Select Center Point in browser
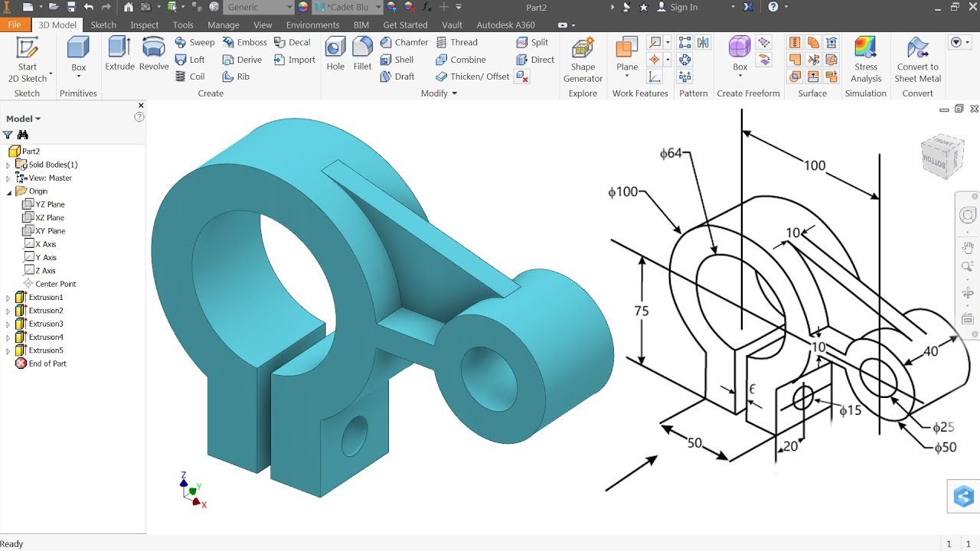Screen dimensions: 980x551 point(49,284)
